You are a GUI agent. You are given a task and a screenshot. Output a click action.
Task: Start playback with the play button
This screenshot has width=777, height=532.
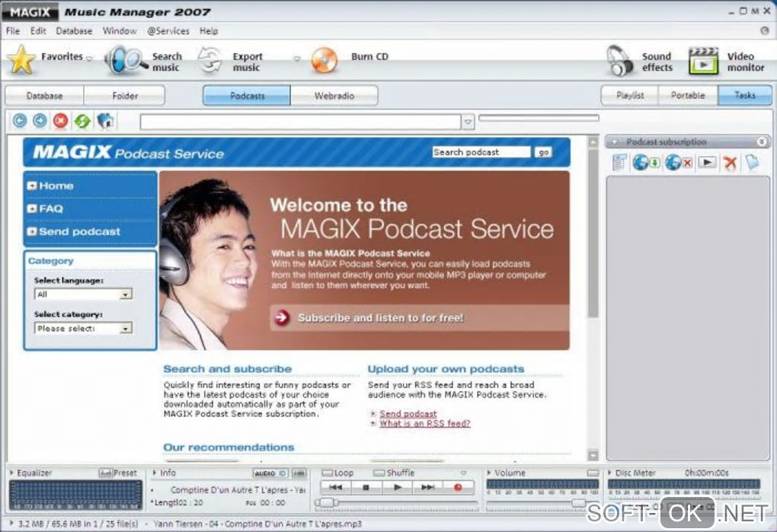click(397, 487)
